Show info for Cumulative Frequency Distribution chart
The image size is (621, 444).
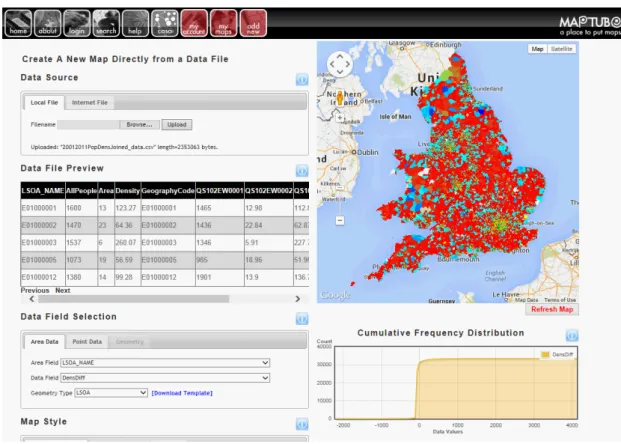coord(572,335)
